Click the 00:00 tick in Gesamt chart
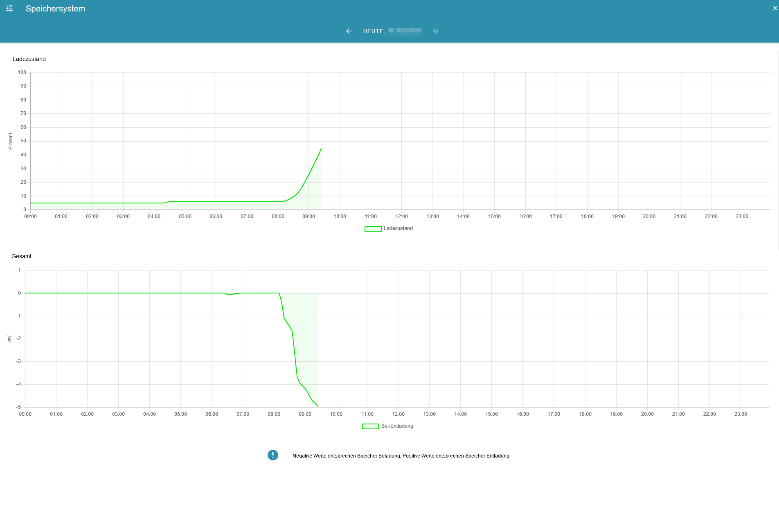This screenshot has width=779, height=532. tap(25, 414)
